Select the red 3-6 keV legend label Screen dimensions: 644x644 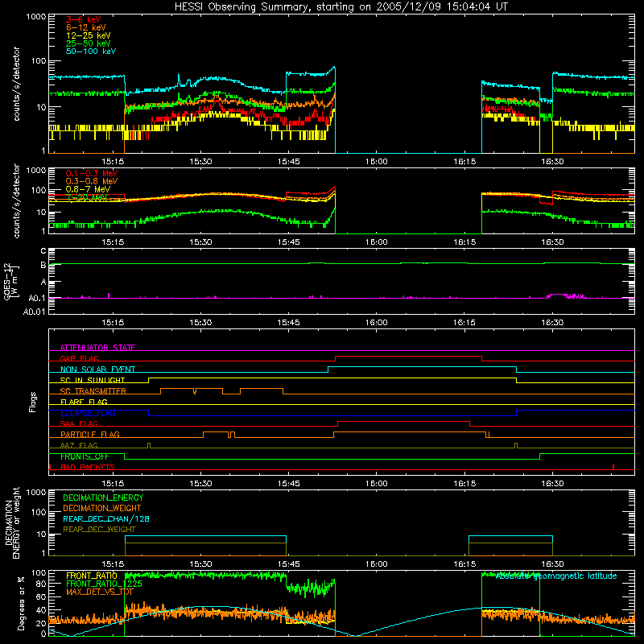click(84, 19)
